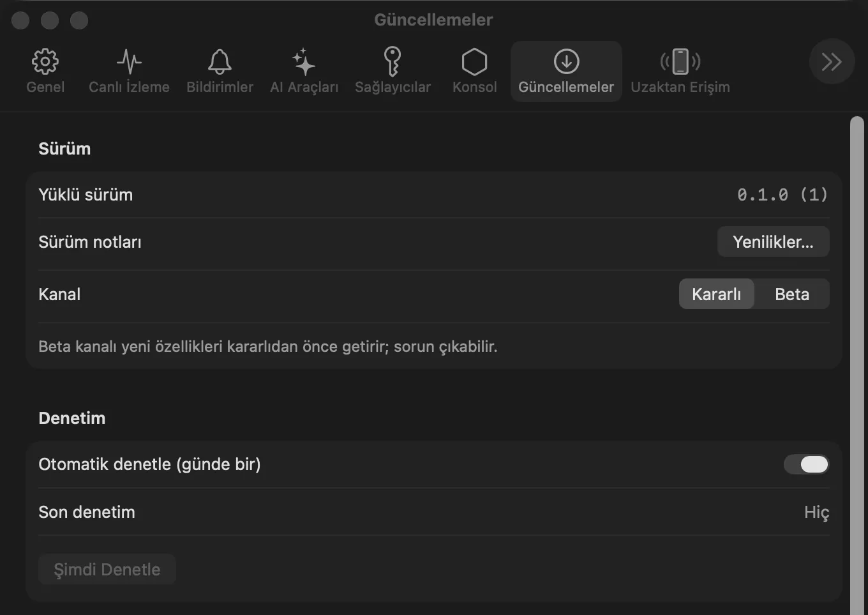Click the installed version value 0.1.0 (1)
The height and width of the screenshot is (615, 868).
pyautogui.click(x=782, y=195)
